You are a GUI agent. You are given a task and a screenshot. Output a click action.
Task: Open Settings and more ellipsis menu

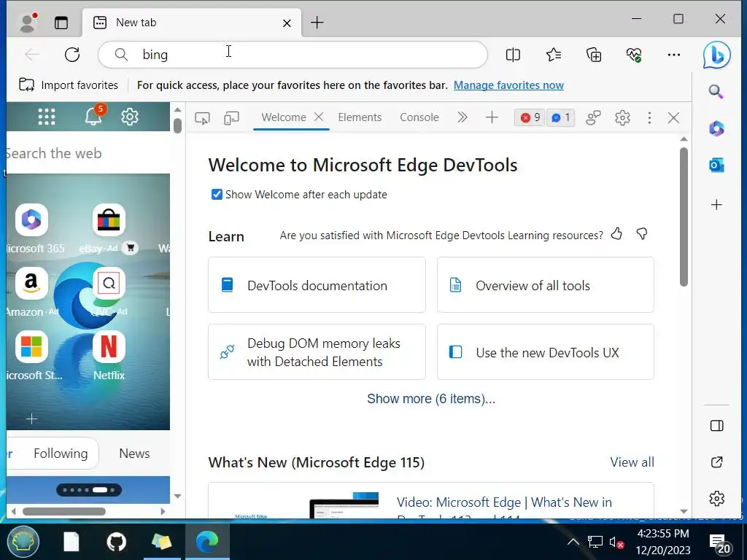click(x=673, y=55)
